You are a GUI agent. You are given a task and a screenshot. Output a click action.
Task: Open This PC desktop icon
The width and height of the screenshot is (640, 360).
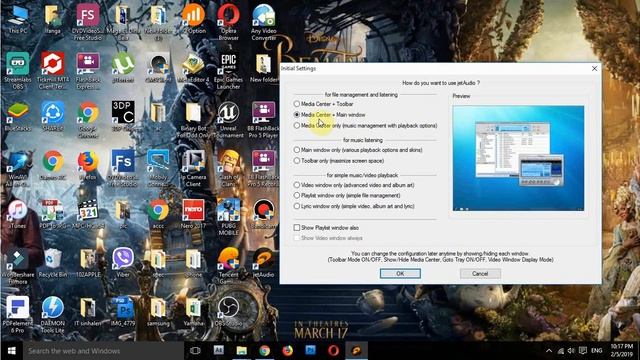[x=18, y=18]
